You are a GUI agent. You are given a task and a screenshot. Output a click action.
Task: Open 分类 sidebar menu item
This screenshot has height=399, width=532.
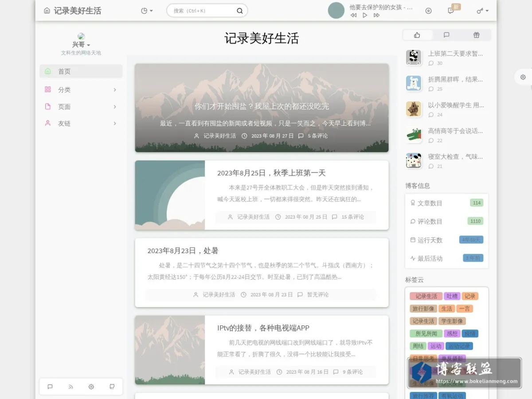(81, 90)
